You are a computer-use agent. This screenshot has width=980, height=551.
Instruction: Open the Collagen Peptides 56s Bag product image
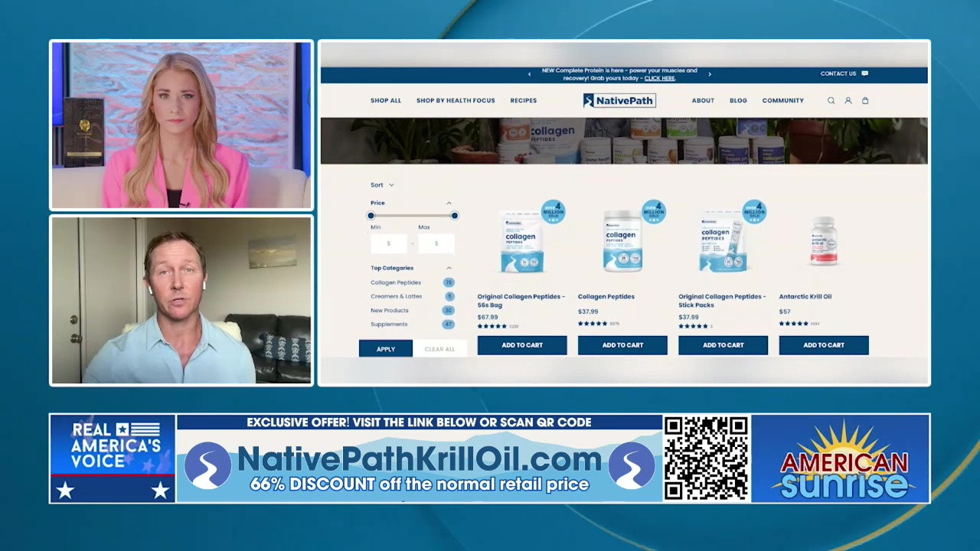(x=522, y=241)
